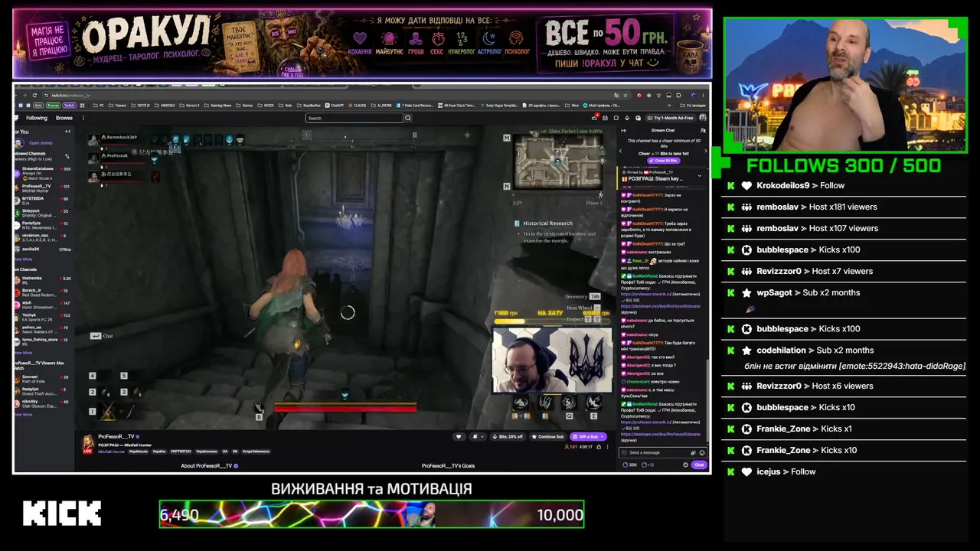Click Try 1-Month Ad-Free button
The height and width of the screenshot is (551, 980).
[x=671, y=118]
